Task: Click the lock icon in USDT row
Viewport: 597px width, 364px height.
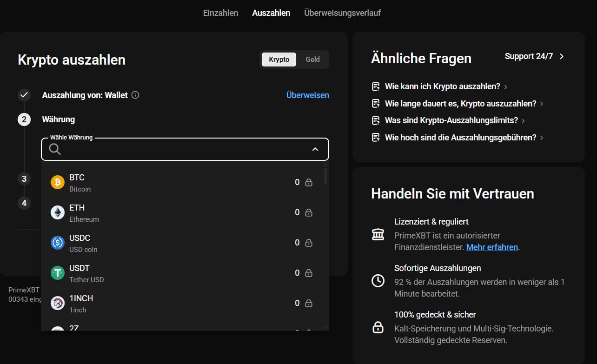Action: tap(309, 273)
